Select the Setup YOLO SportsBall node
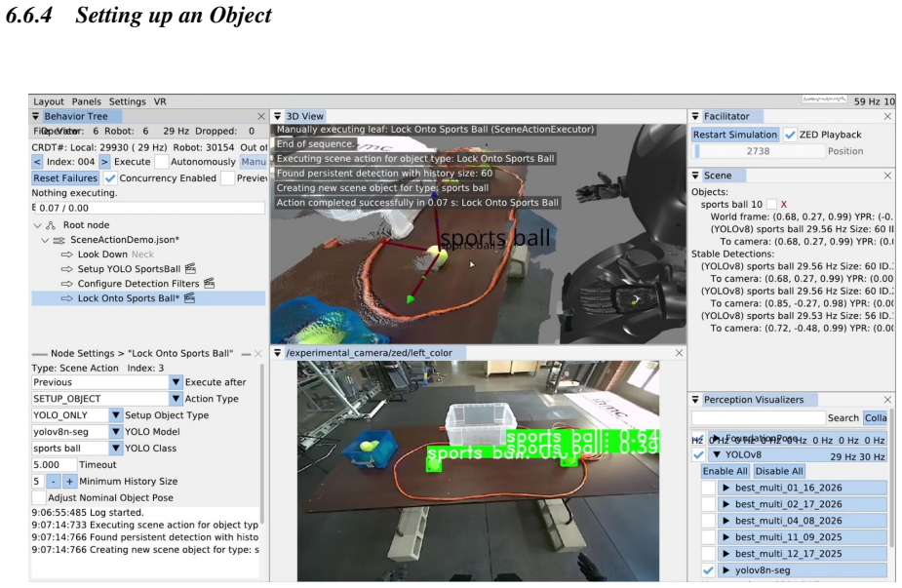Screen dimensions: 902x588 [129, 269]
